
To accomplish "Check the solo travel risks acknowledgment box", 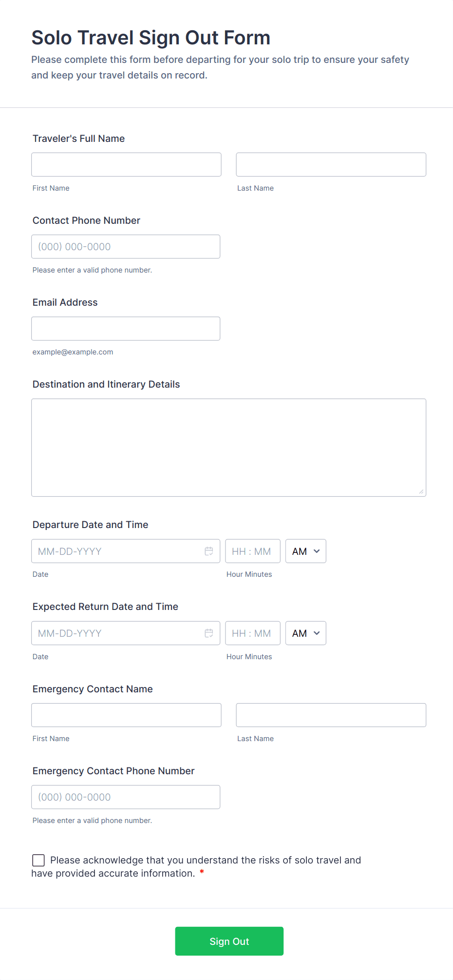I will 38,860.
